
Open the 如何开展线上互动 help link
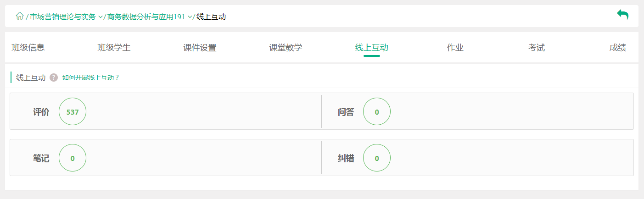point(90,77)
